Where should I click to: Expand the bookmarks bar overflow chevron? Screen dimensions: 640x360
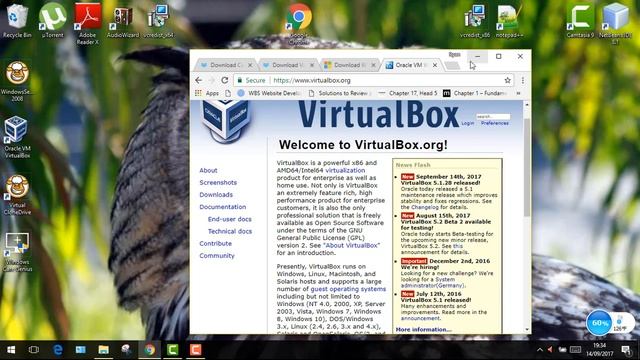click(518, 93)
